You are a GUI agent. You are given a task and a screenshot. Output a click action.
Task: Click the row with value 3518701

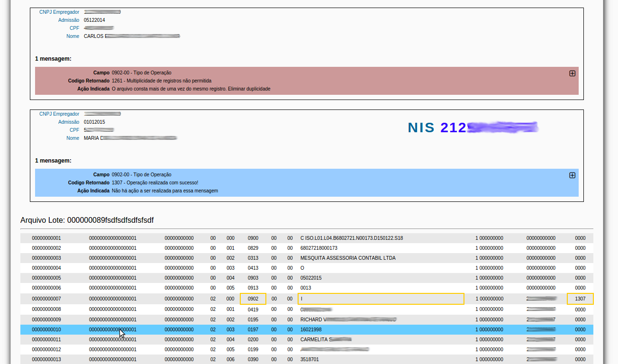pyautogui.click(x=309, y=359)
